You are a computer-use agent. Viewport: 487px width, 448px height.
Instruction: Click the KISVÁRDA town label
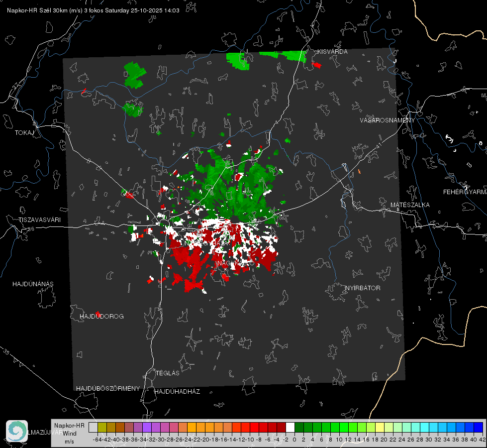pos(332,52)
